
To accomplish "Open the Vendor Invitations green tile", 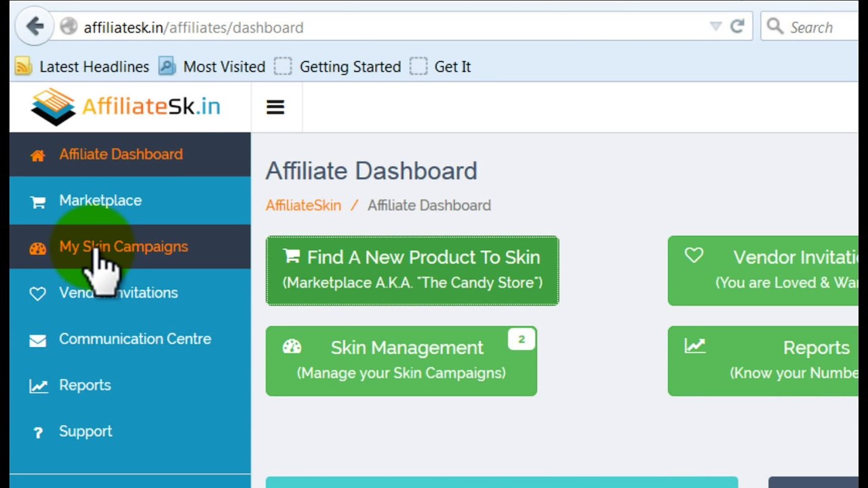I will pos(763,270).
